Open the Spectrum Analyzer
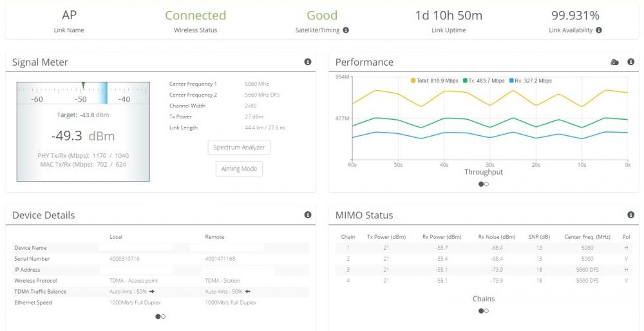Viewport: 644px width, 331px height. point(239,147)
